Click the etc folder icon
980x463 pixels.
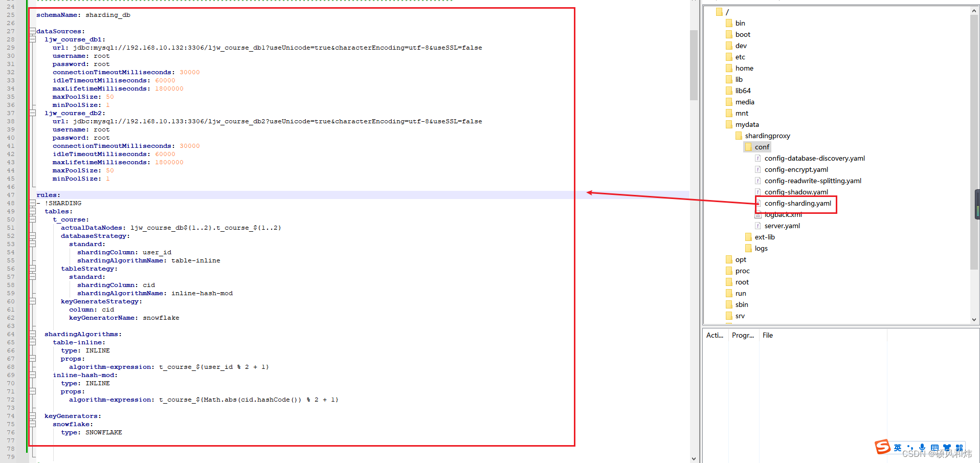click(x=729, y=57)
